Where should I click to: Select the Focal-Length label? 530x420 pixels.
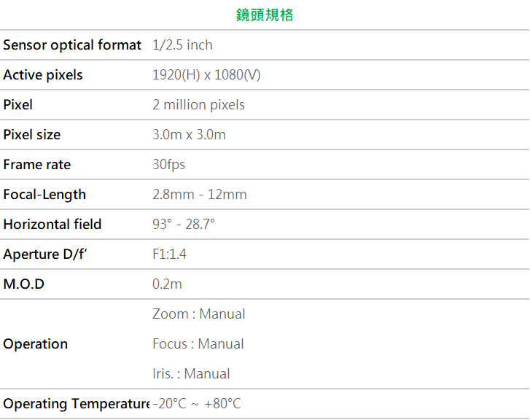click(44, 195)
